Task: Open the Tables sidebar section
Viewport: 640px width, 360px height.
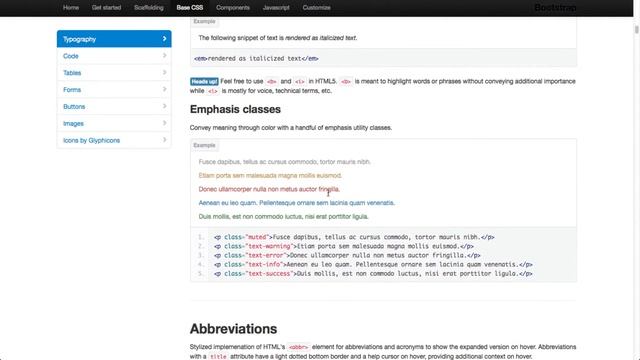Action: (x=114, y=73)
